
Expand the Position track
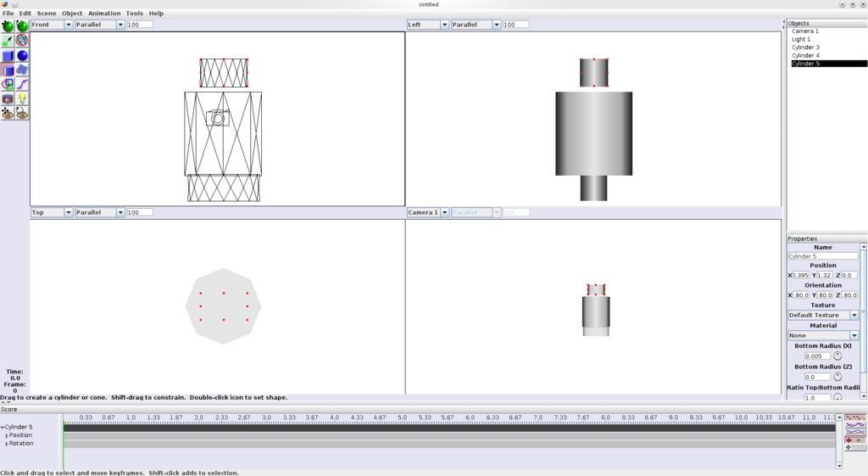(7, 435)
